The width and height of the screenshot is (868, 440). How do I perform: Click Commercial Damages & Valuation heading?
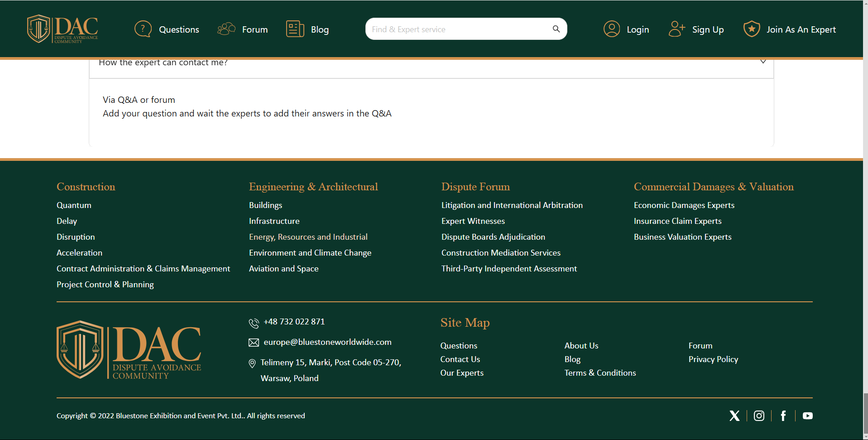(x=714, y=187)
